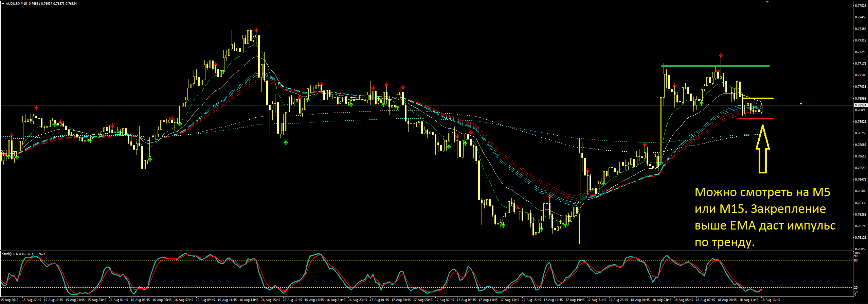Click price scale value 0.76685
Screen dimensions: 868x304
click(861, 145)
